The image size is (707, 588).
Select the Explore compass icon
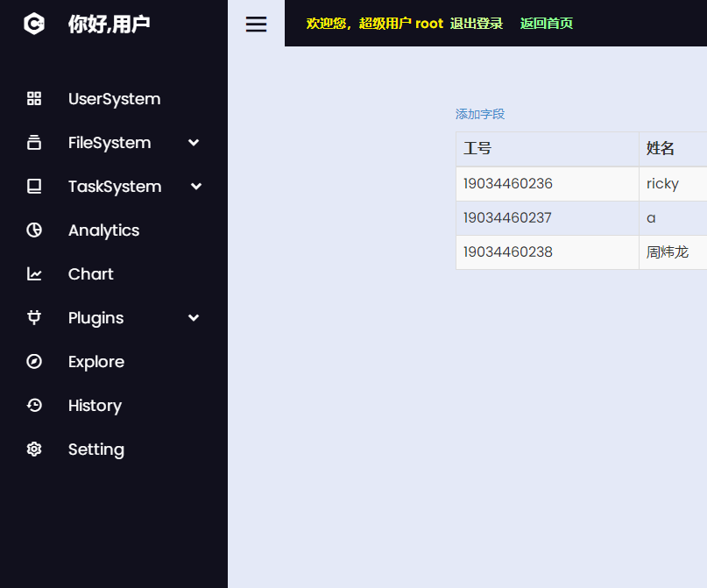(x=33, y=361)
